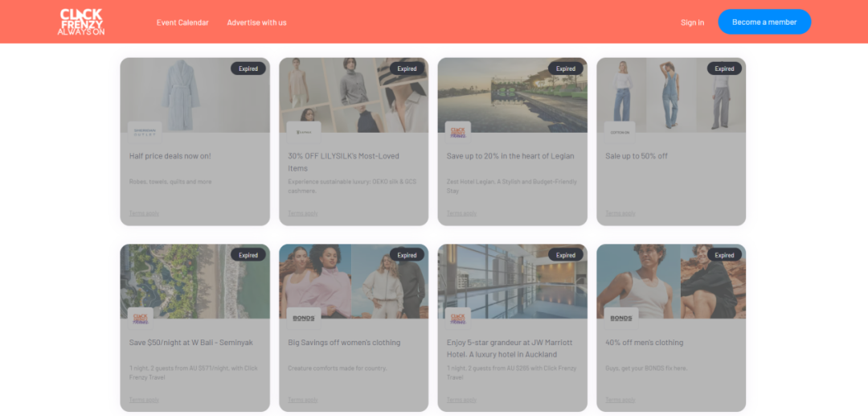The height and width of the screenshot is (416, 868).
Task: Open the '40% off men's clothing' deal title
Action: [x=644, y=343]
